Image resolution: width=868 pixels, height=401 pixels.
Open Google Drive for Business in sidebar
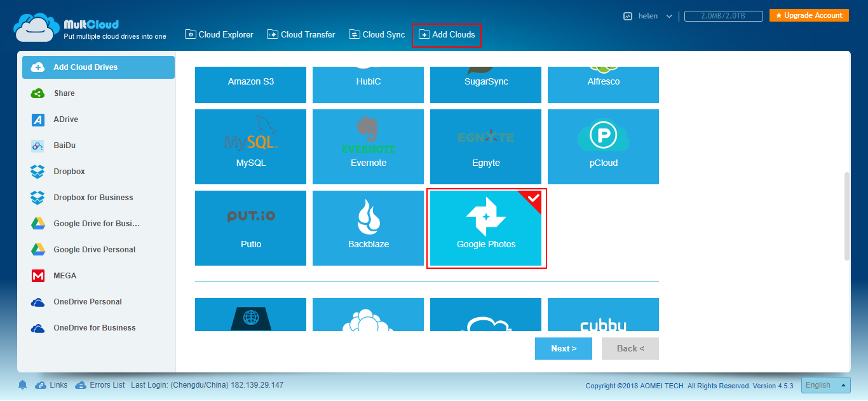[x=98, y=224]
